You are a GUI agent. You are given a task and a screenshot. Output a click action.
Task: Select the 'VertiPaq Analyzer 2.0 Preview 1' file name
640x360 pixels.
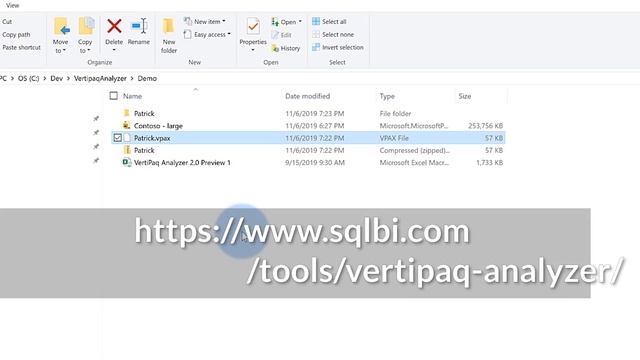point(182,162)
